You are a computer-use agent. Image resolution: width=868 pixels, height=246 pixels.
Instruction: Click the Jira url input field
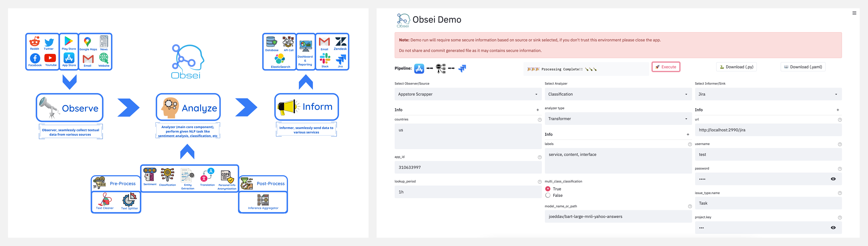pos(768,130)
